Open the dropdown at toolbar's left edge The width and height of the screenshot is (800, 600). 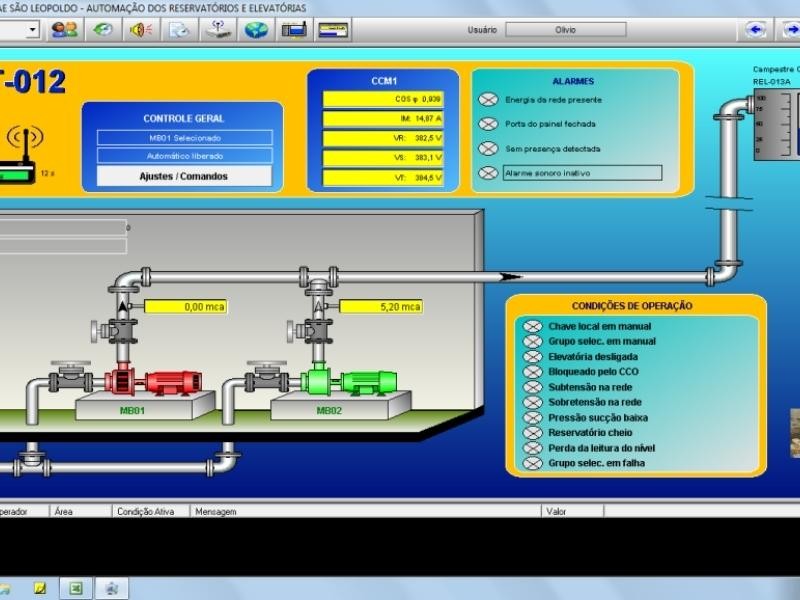point(33,30)
